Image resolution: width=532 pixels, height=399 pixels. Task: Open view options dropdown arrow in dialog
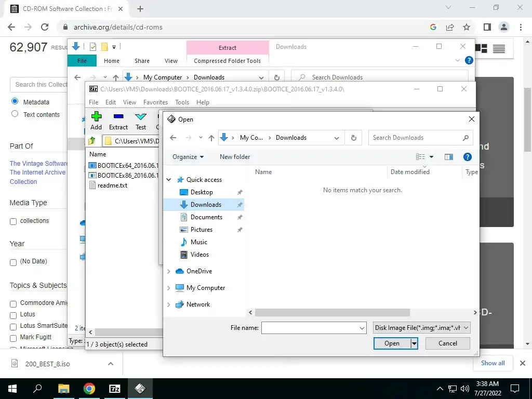tap(431, 157)
